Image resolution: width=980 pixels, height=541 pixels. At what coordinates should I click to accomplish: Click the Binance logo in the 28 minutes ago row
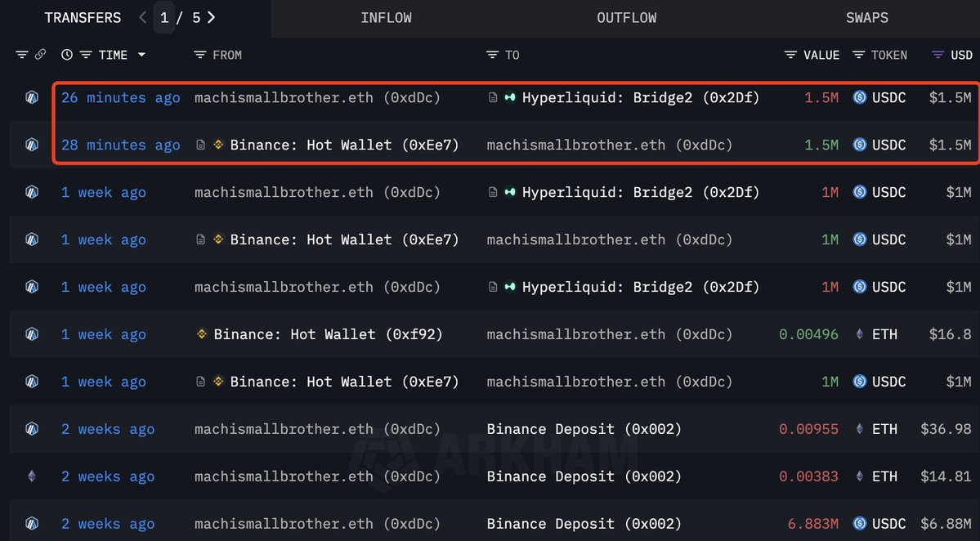click(218, 145)
